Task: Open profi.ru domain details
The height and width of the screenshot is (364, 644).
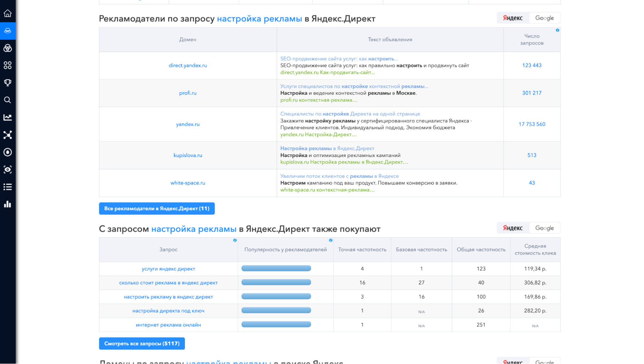Action: point(188,93)
